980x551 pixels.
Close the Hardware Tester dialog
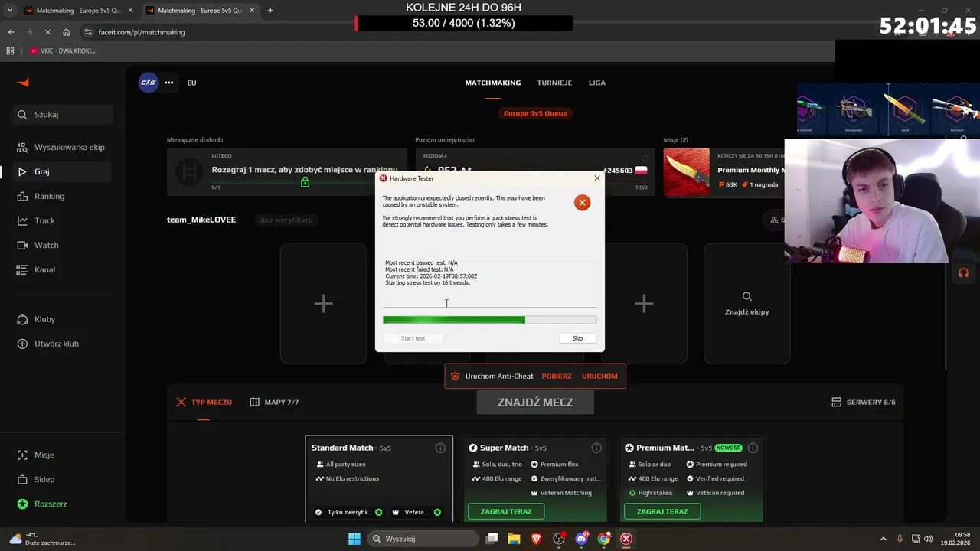tap(597, 178)
